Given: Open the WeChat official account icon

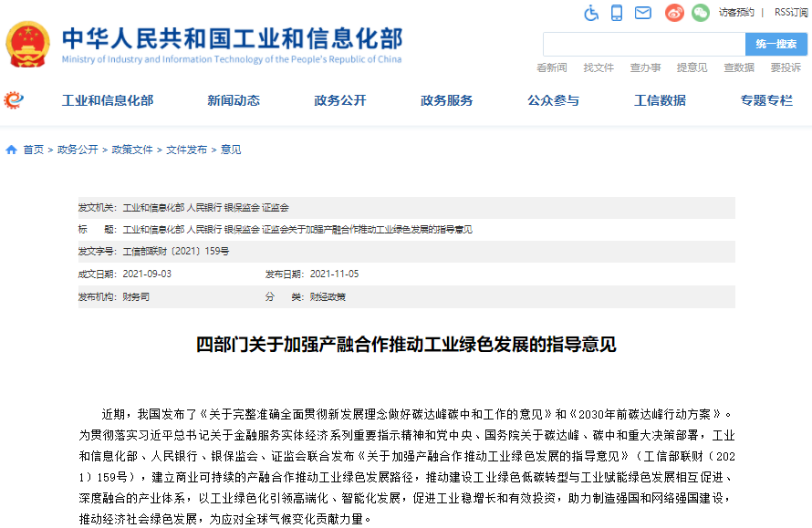Looking at the screenshot, I should click(699, 13).
